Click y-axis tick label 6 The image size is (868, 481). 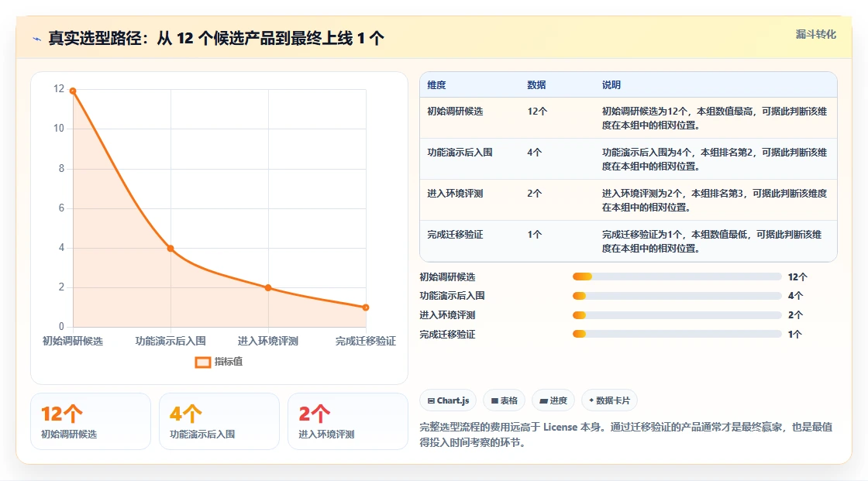coord(61,208)
